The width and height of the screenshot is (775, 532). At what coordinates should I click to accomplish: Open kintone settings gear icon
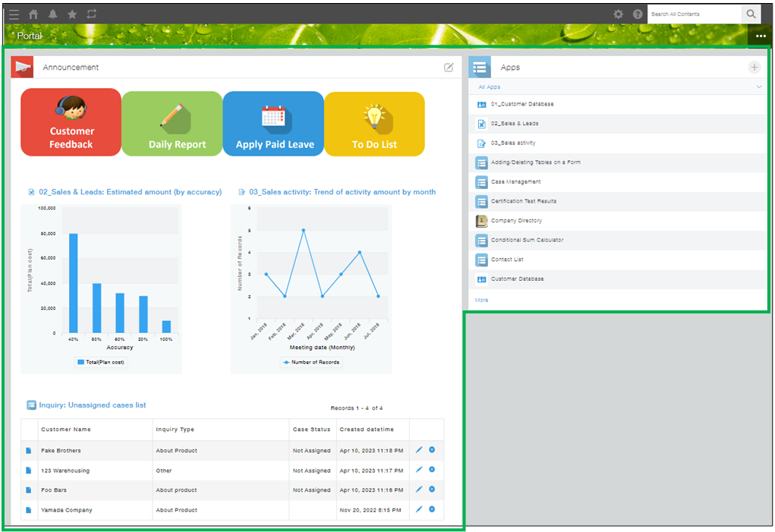(618, 13)
